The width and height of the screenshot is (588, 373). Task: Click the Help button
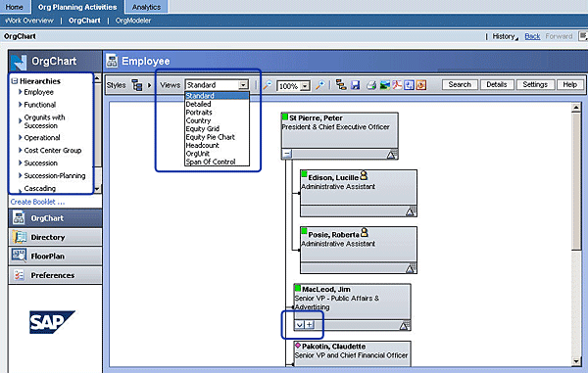click(569, 84)
